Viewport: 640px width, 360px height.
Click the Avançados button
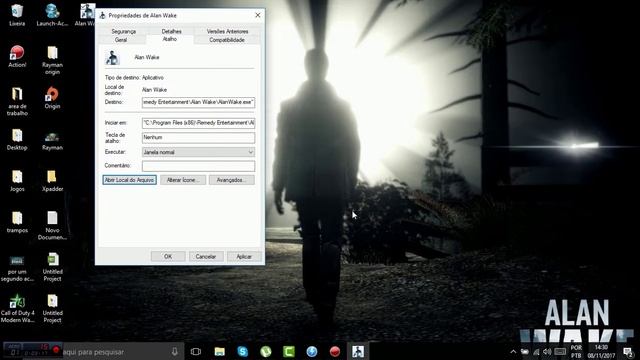point(231,180)
